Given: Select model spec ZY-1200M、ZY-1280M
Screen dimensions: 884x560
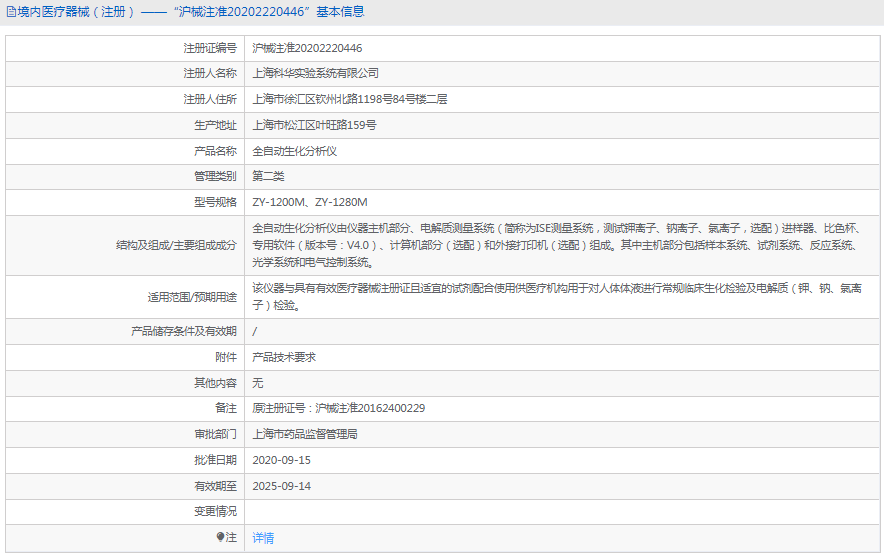Looking at the screenshot, I should tap(310, 202).
